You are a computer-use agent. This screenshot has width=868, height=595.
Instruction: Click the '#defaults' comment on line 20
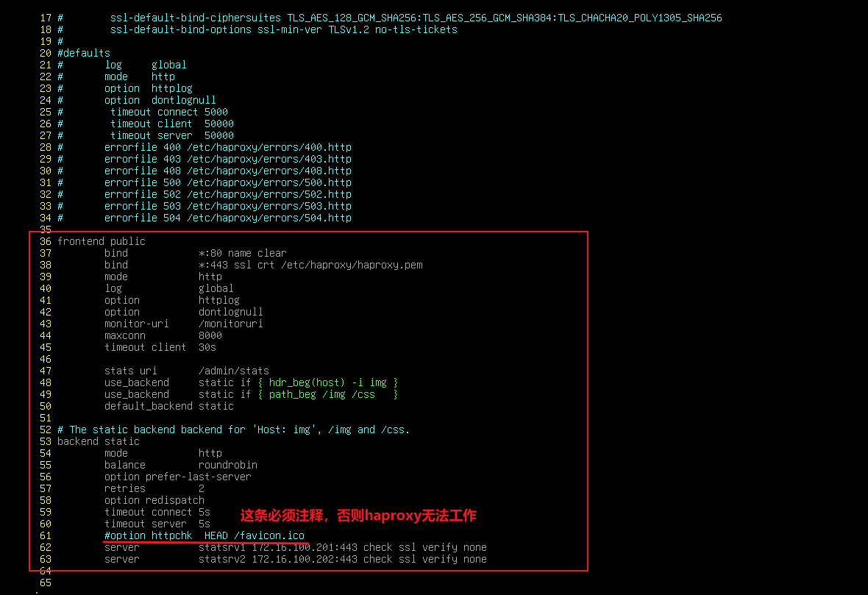click(x=84, y=53)
